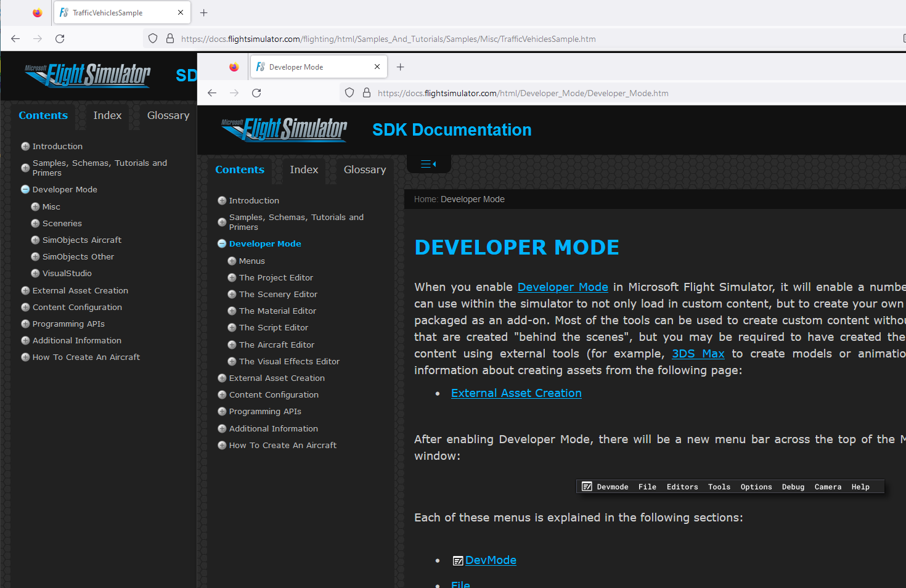Reload the TrafficVehiclesSample page
Screen dimensions: 906x588
tap(60, 39)
